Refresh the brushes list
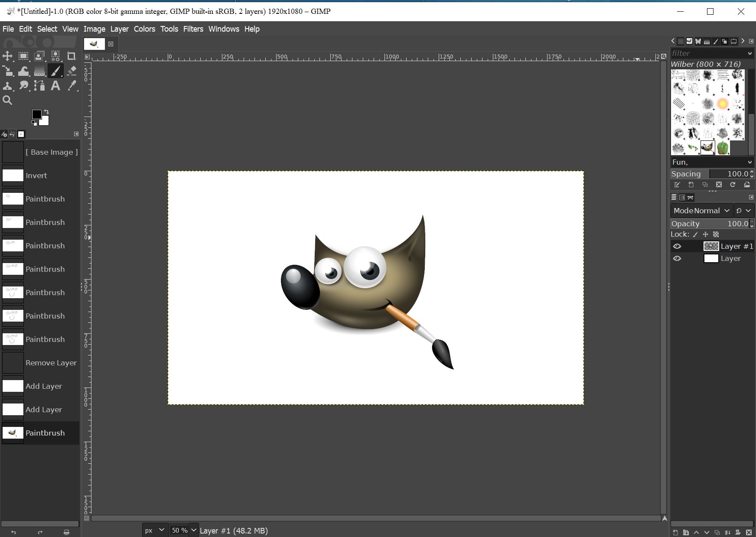756x537 pixels. (733, 185)
